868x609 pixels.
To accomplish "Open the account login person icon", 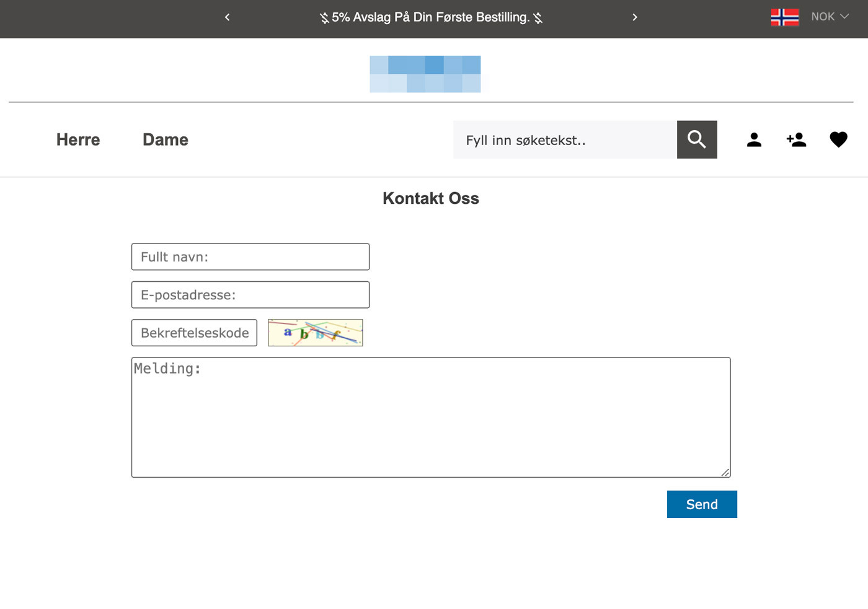I will 754,140.
